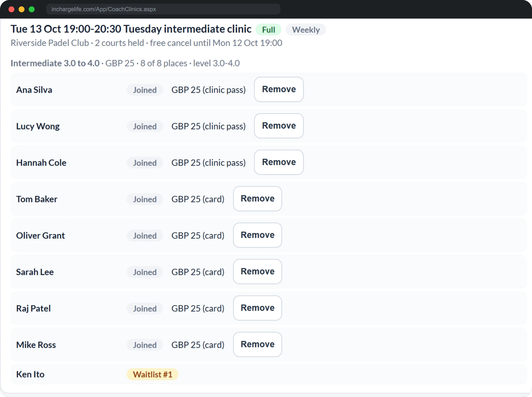Select the name Mike Ross

[x=36, y=345]
